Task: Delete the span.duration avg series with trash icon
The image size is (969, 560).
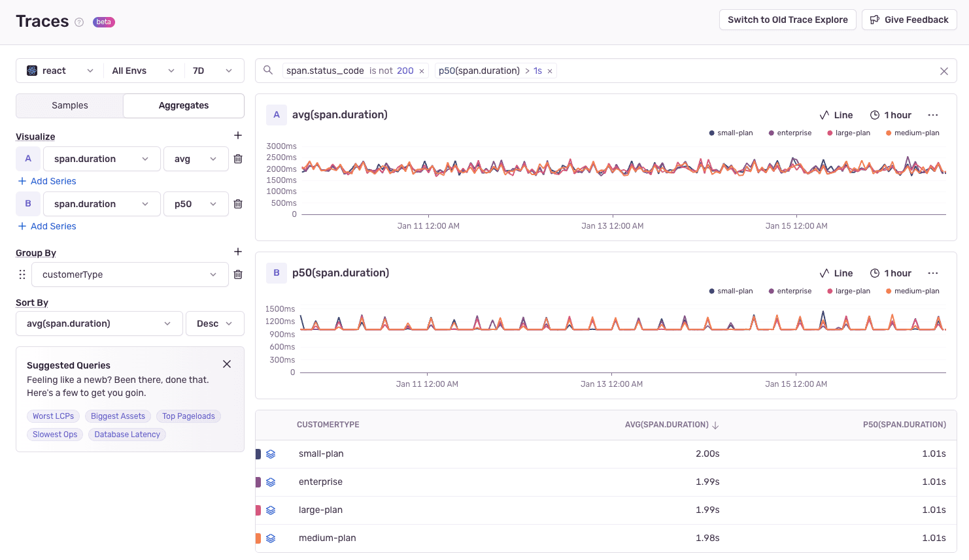Action: point(238,158)
